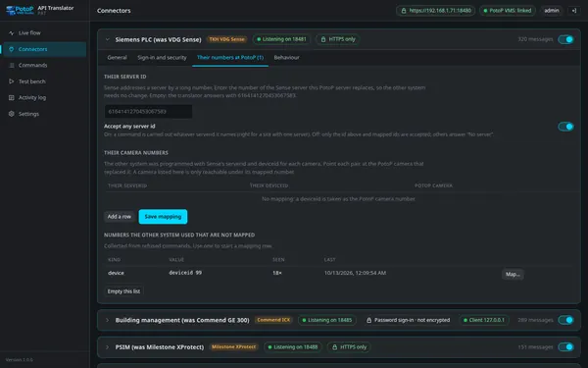Screen dimensions: 588x368
Task: Expand the Building management connector
Action: coord(107,320)
